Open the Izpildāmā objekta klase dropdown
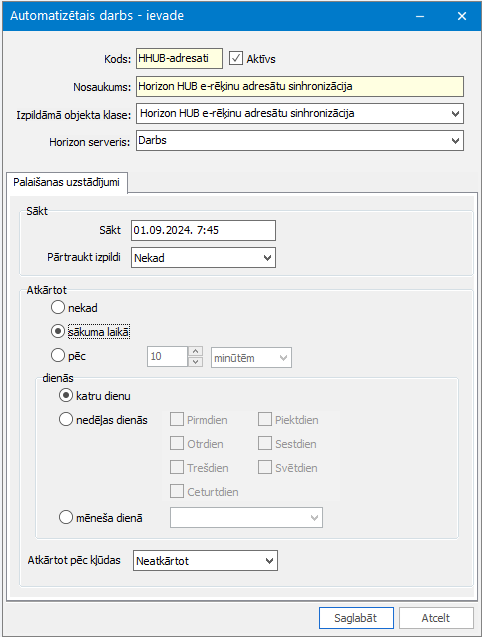 tap(300, 114)
